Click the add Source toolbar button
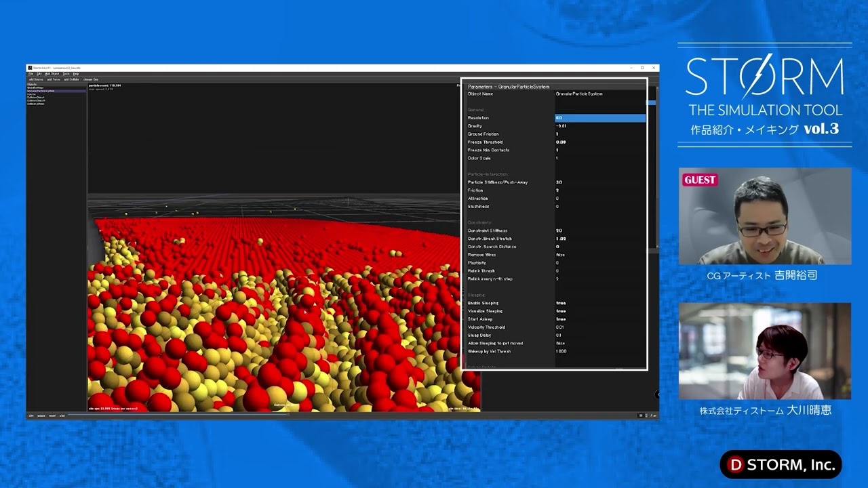 pyautogui.click(x=36, y=79)
